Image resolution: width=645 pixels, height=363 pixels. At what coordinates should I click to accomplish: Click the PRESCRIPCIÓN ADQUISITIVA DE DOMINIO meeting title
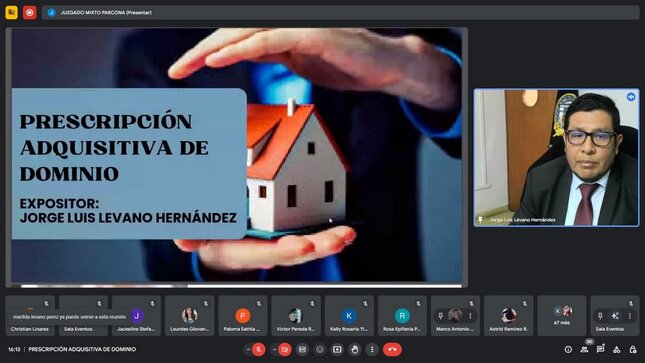[x=82, y=349]
